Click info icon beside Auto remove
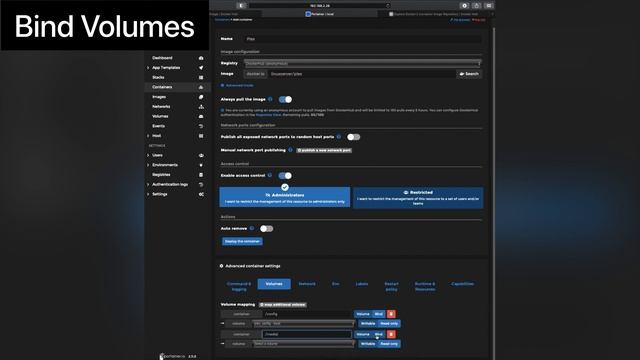The image size is (640, 360). (x=252, y=228)
